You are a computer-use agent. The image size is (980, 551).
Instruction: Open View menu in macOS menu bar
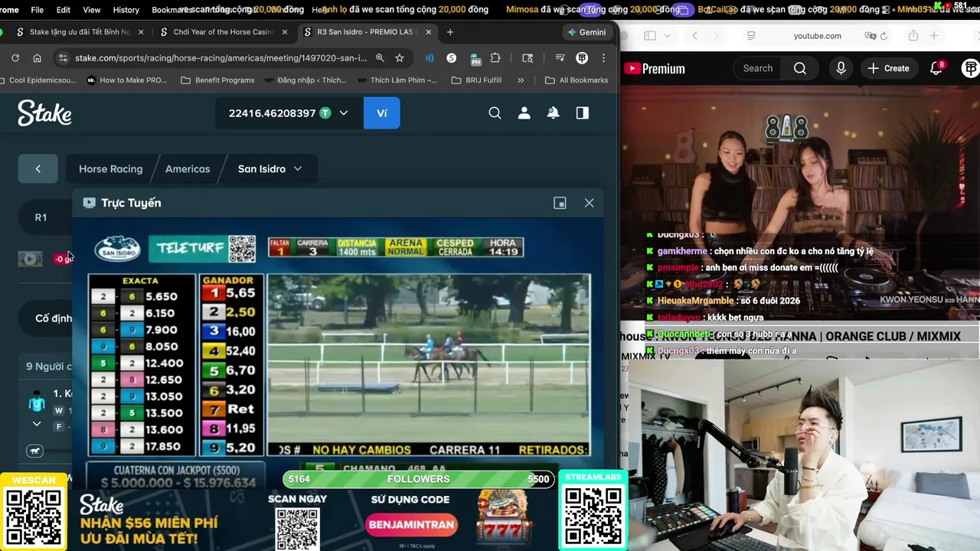click(x=91, y=10)
